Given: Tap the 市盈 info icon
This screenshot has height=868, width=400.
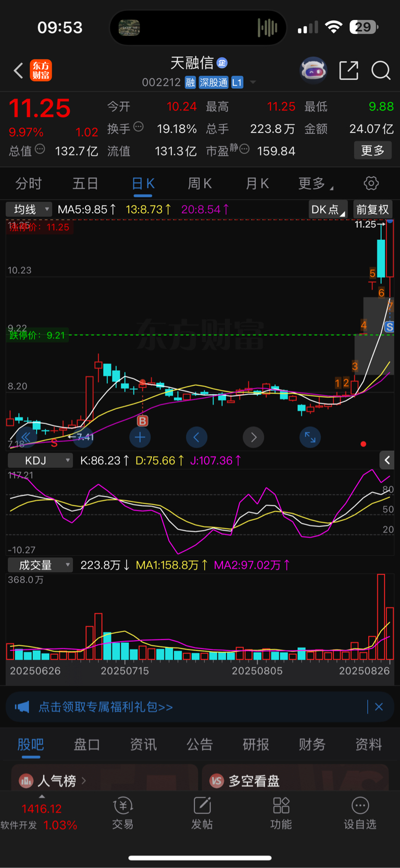Looking at the screenshot, I should [x=244, y=149].
